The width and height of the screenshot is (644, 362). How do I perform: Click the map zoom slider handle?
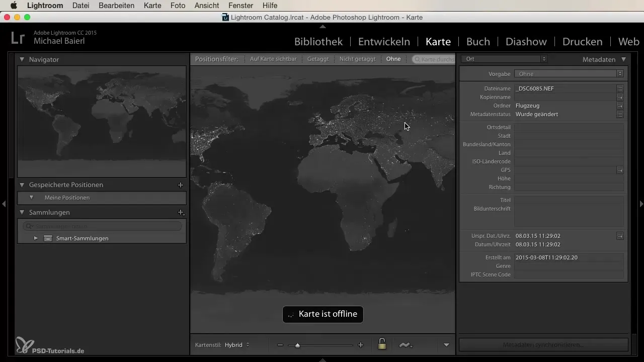[x=297, y=345]
